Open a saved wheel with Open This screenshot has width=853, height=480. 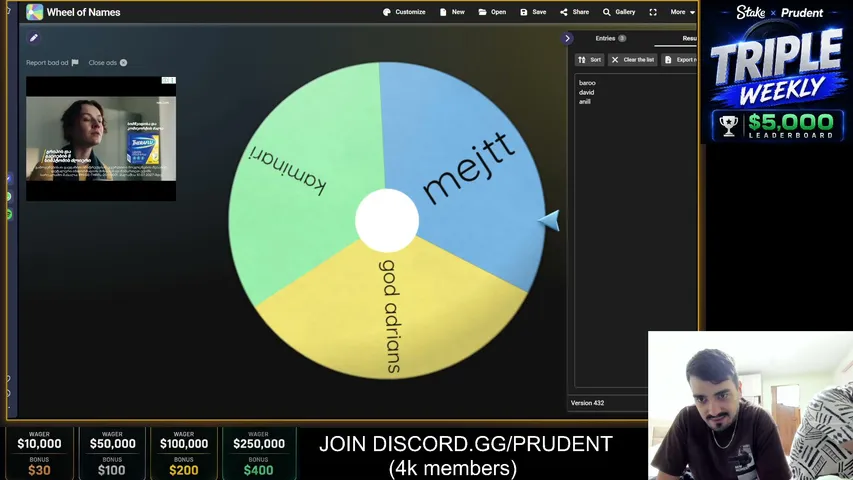pyautogui.click(x=492, y=12)
